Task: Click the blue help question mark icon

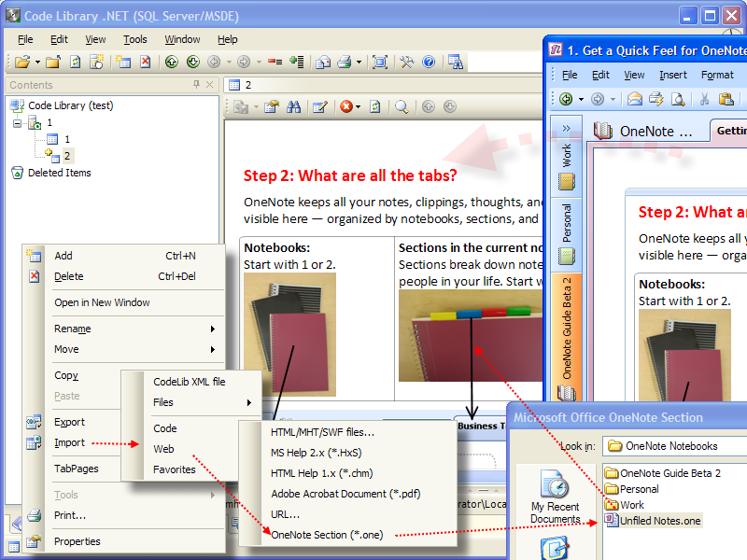Action: [x=429, y=62]
